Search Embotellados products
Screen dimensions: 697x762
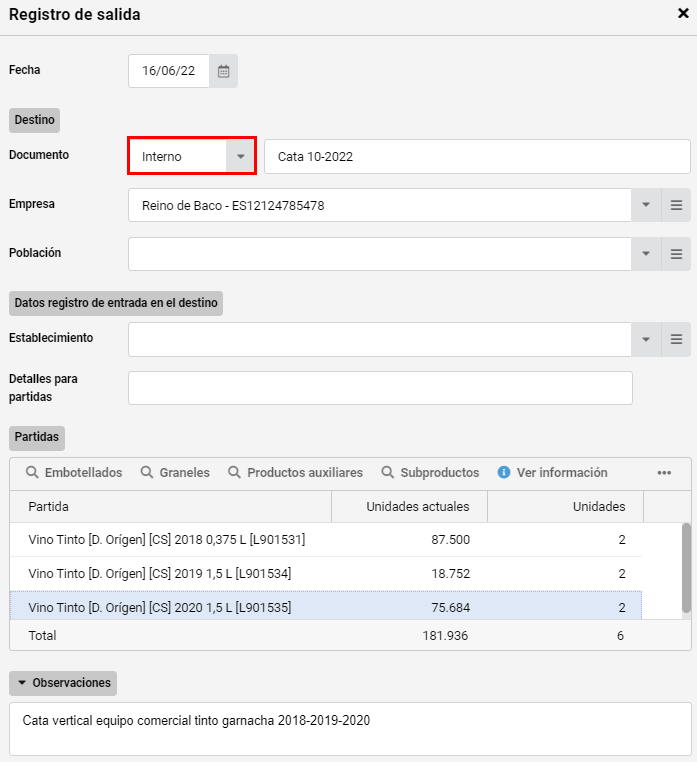pyautogui.click(x=74, y=472)
